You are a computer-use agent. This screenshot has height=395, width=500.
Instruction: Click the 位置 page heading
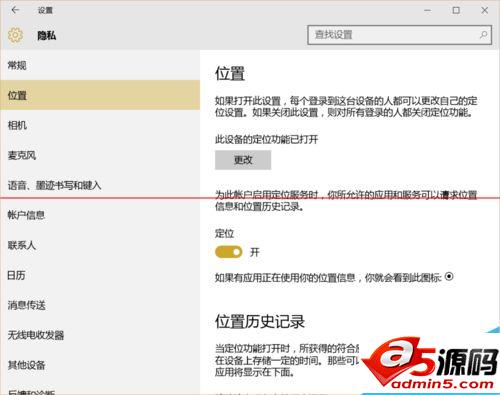[x=230, y=73]
